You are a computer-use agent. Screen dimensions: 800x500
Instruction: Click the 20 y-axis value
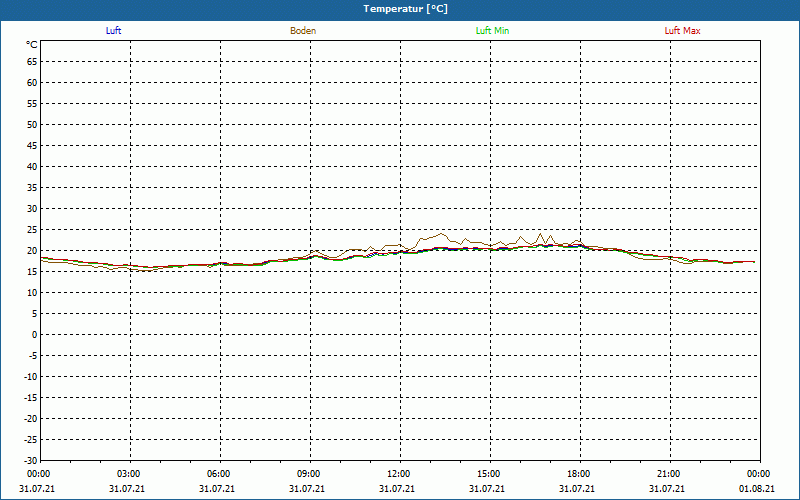(x=32, y=251)
